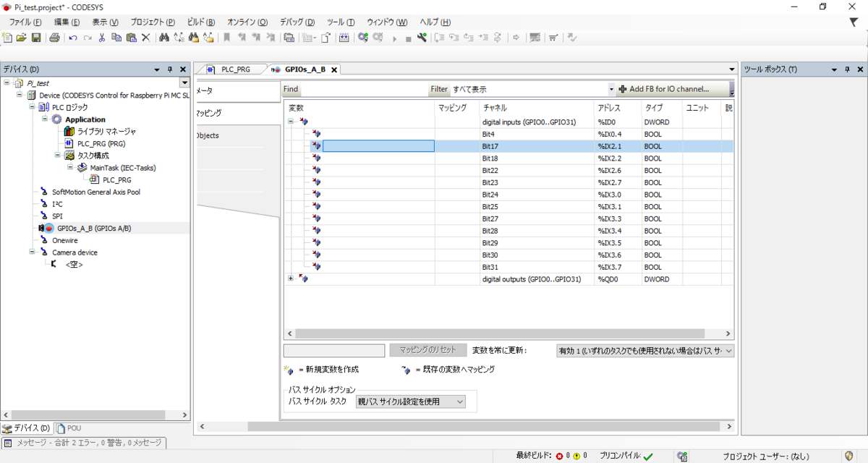Pin the デバイス panel
The height and width of the screenshot is (463, 868).
170,69
